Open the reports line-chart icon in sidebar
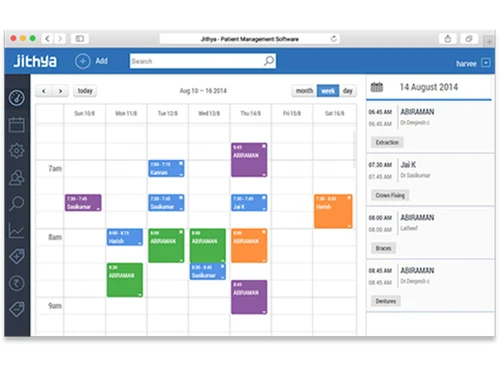 [17, 230]
